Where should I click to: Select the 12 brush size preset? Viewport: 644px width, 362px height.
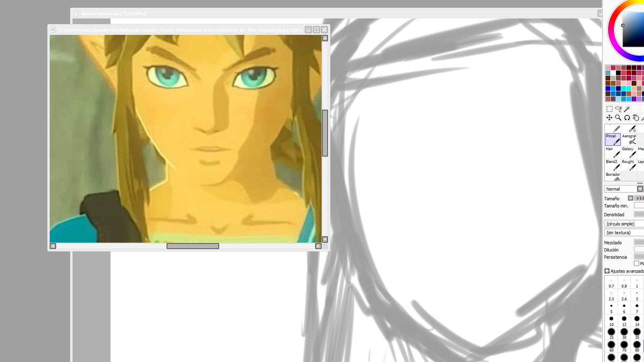[624, 321]
